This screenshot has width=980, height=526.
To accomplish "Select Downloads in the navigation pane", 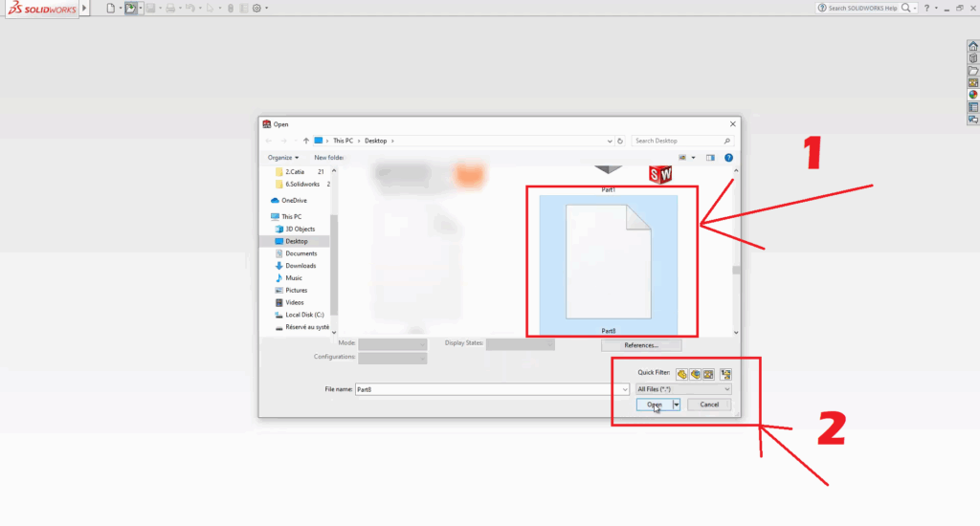I will tap(301, 266).
